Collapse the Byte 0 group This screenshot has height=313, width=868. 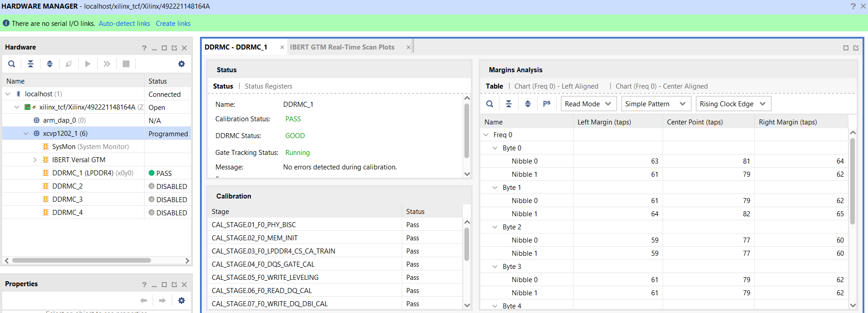click(495, 148)
